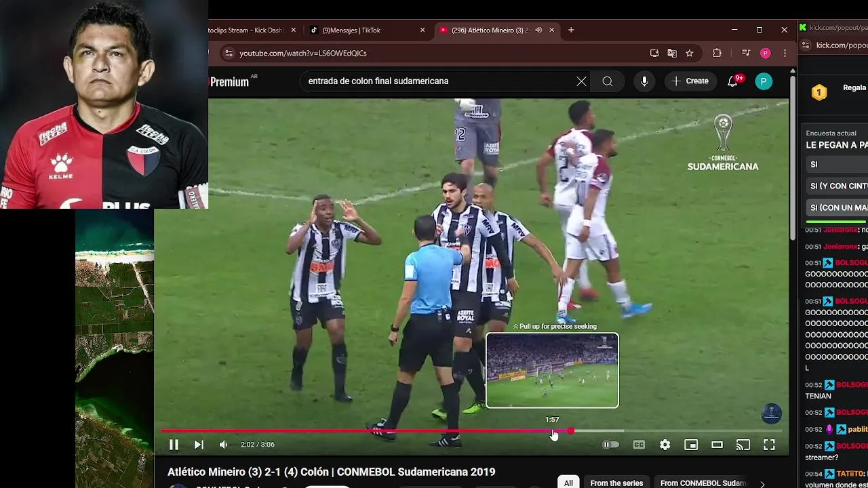
Task: Close the Atlético Mineiro tab
Action: point(552,30)
